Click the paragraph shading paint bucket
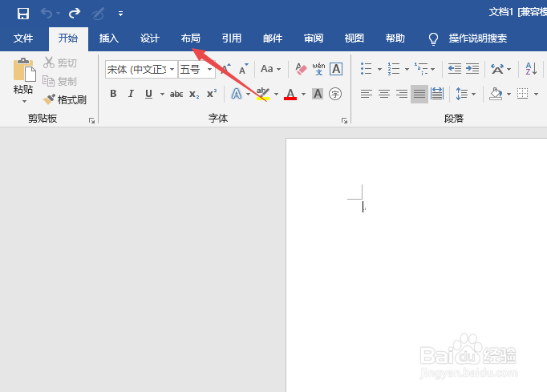The image size is (547, 392). 496,94
